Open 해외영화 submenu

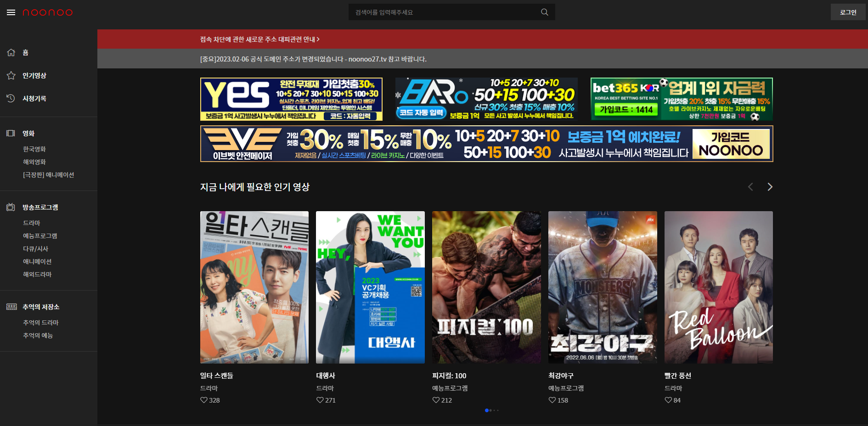[x=34, y=162]
